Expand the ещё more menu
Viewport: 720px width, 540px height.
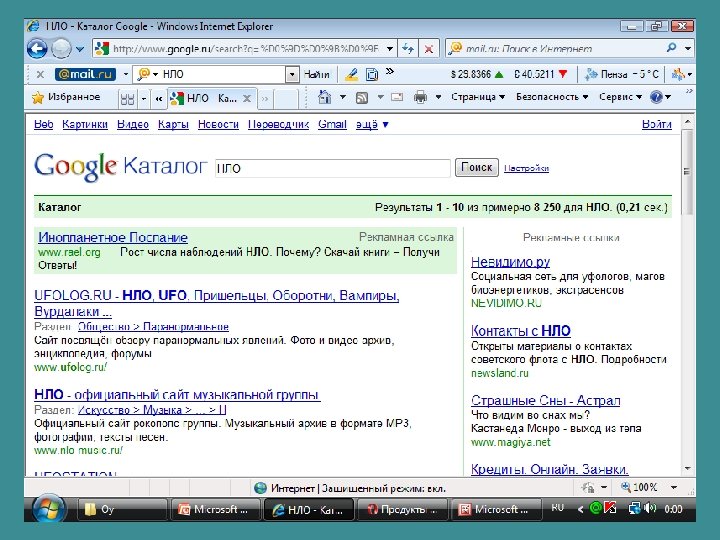pos(372,124)
